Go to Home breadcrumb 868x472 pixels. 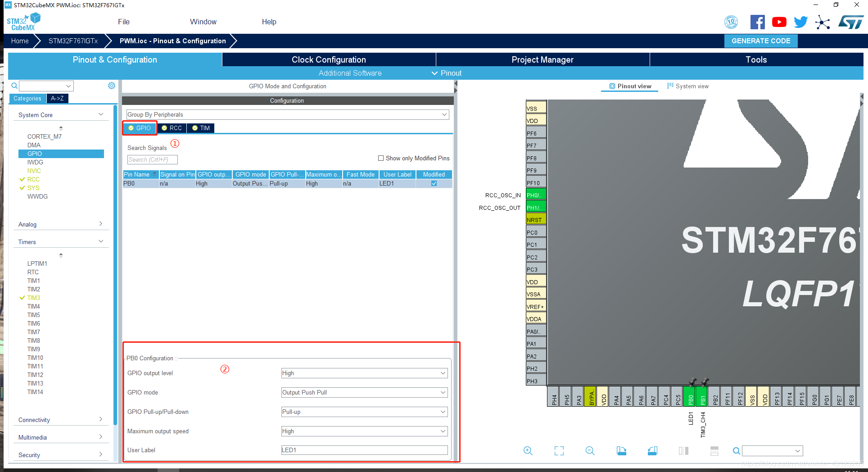(20, 41)
